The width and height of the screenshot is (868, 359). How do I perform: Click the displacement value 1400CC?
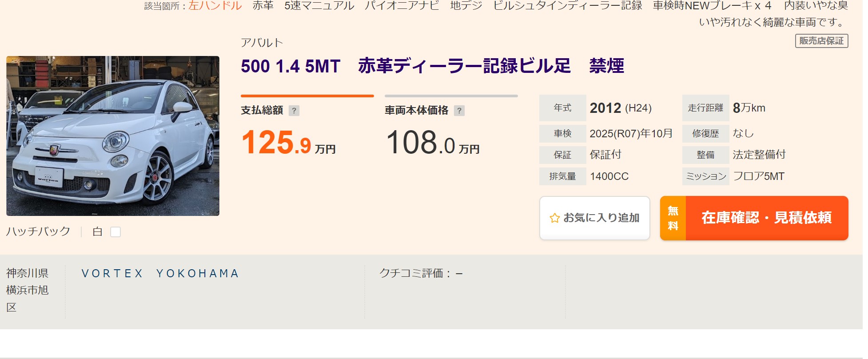(609, 176)
